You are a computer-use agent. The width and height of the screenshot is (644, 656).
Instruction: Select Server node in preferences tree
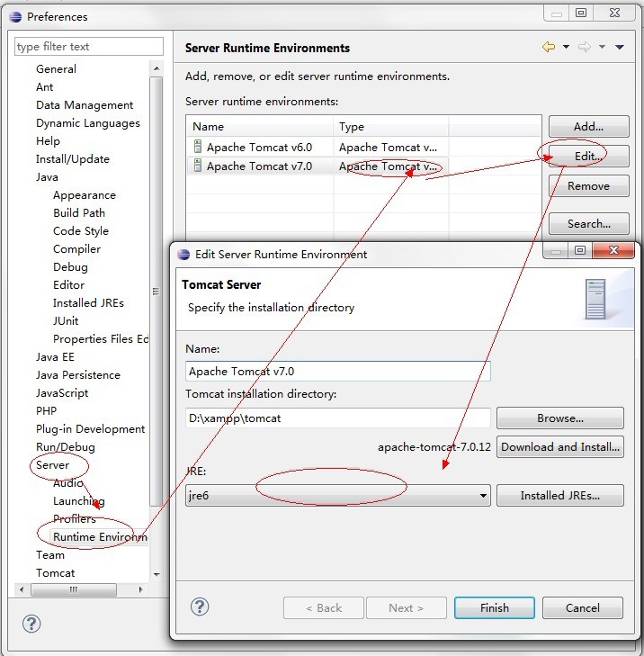pos(52,465)
